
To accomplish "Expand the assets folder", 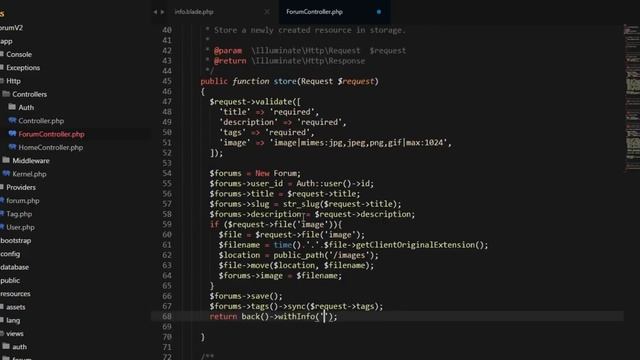I will 16,307.
